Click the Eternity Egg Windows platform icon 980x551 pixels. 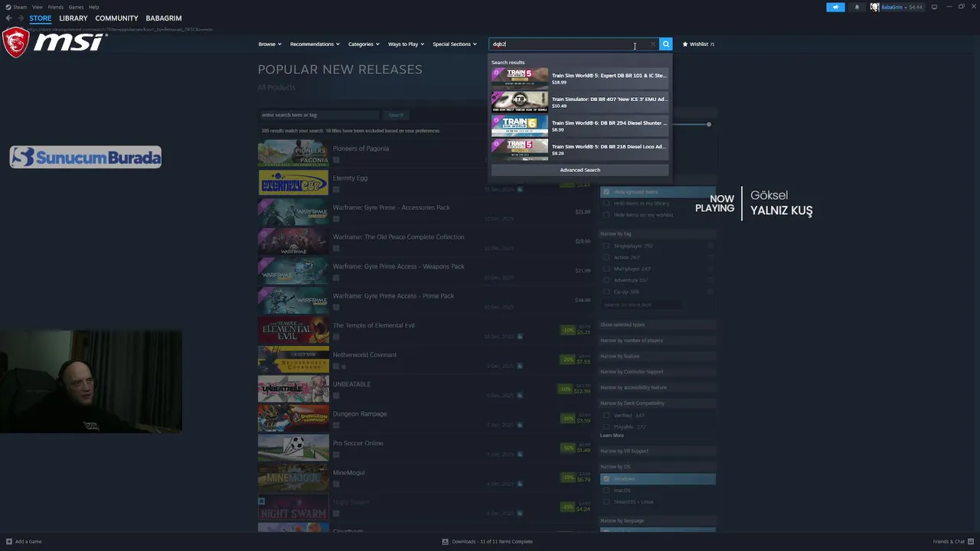coord(336,189)
